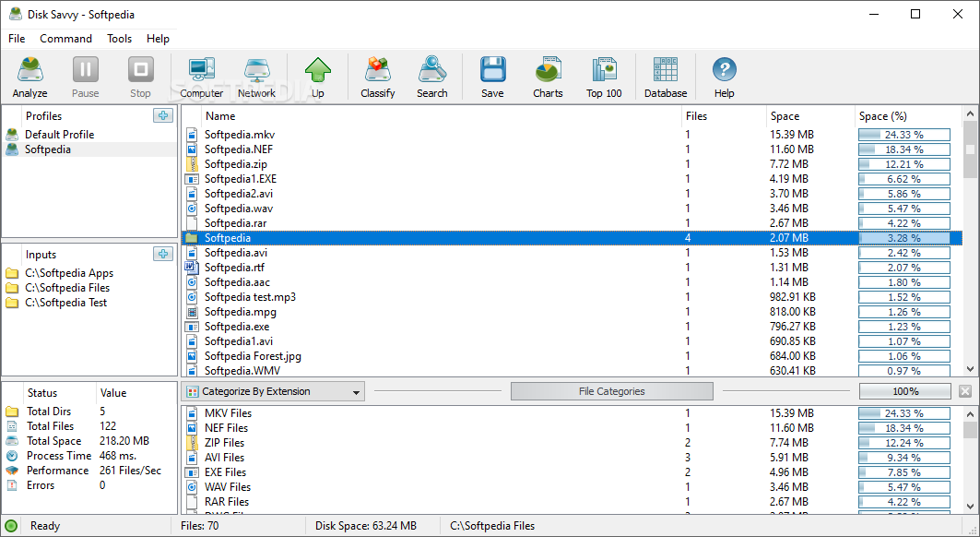This screenshot has width=980, height=537.
Task: Click the Softpedia Forest.jpg image icon
Action: pos(192,356)
